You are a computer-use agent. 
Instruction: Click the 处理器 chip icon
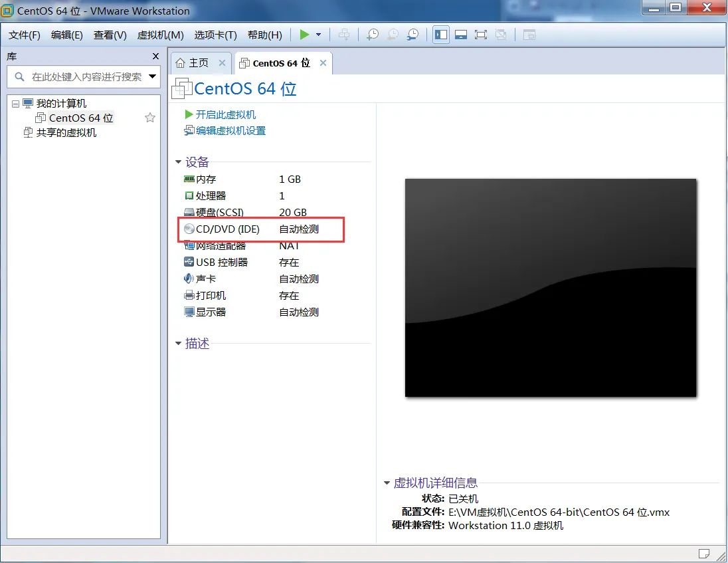(189, 195)
